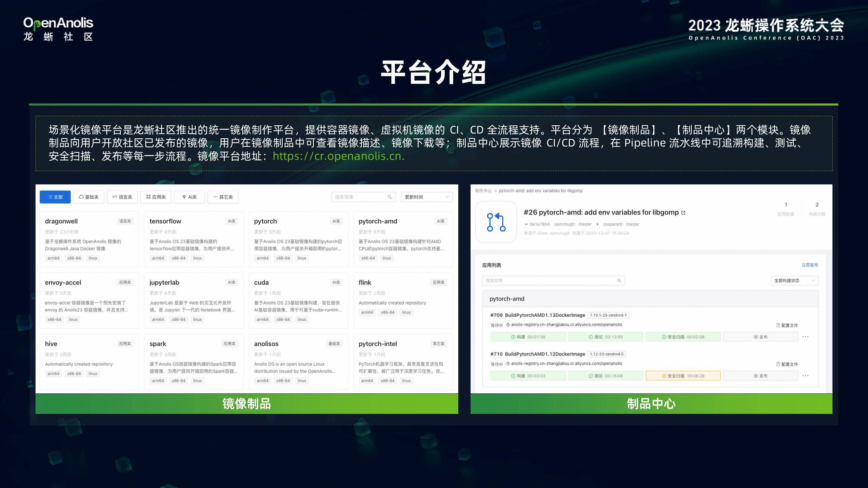Screen dimensions: 868x488
Task: Open the pytorch-amd image card
Action: pyautogui.click(x=403, y=239)
